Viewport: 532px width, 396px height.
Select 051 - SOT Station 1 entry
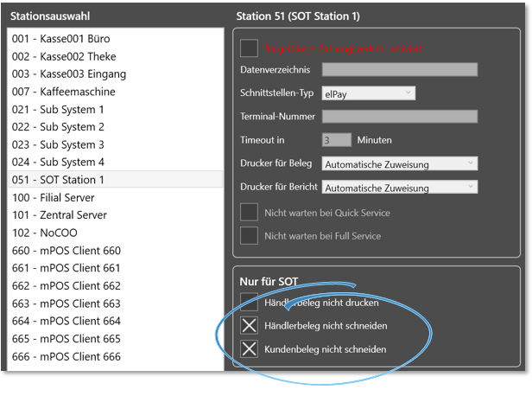tap(116, 179)
